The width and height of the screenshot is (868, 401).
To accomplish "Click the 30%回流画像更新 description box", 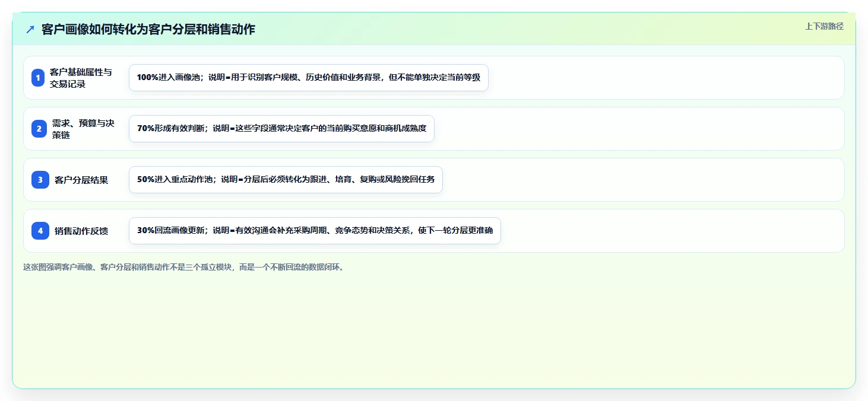I will (315, 231).
